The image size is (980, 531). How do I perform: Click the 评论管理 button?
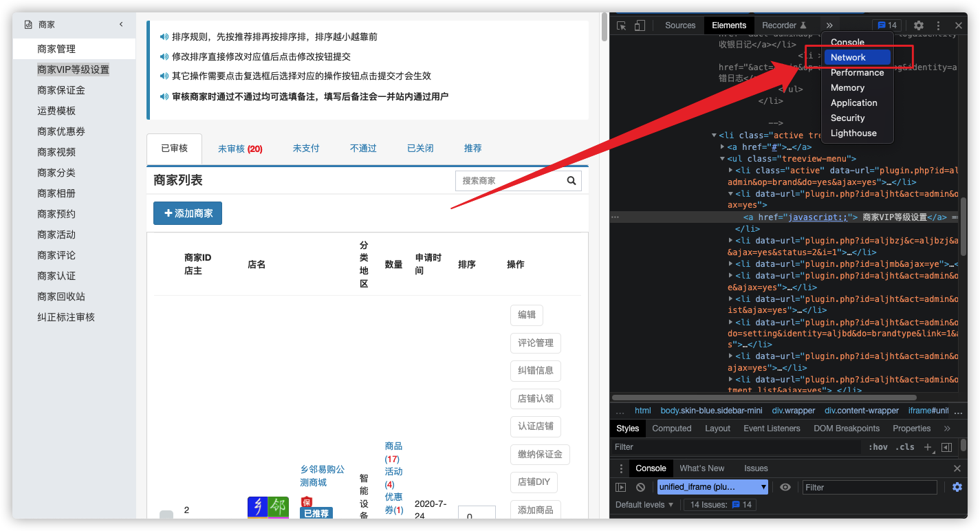click(536, 343)
